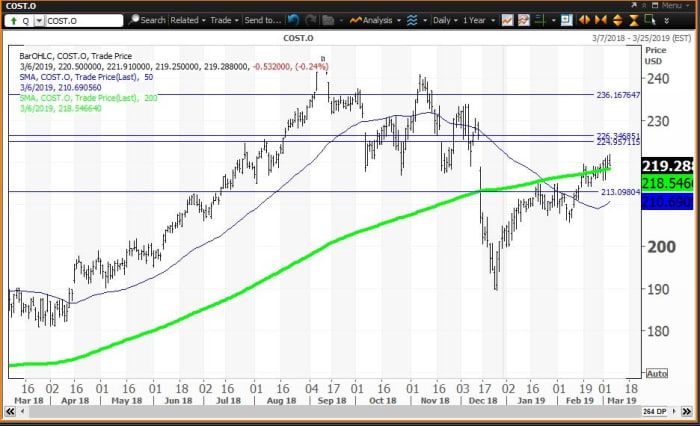Viewport: 700px width, 426px height.
Task: Open the Trade menu
Action: (224, 20)
